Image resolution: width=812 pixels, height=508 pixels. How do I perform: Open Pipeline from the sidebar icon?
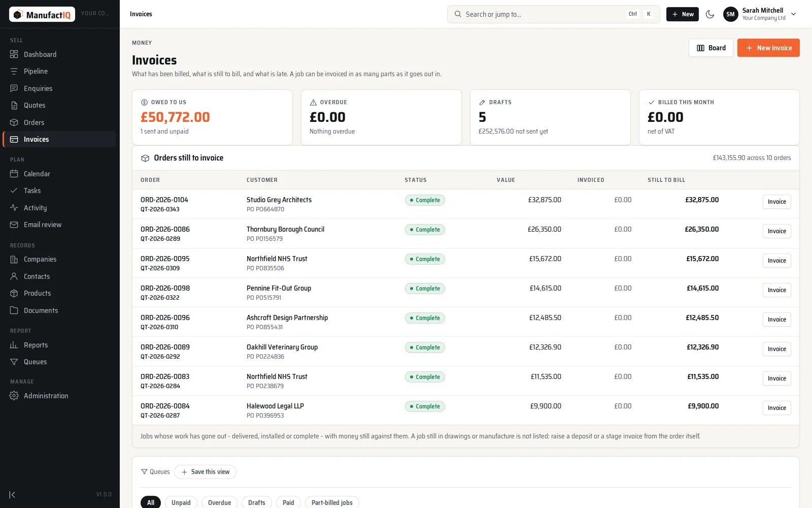(14, 71)
